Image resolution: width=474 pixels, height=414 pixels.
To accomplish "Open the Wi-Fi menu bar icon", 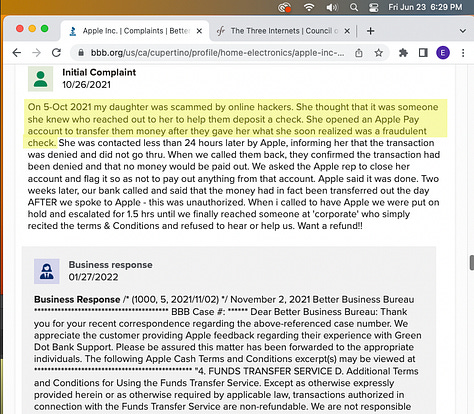I will pyautogui.click(x=309, y=7).
